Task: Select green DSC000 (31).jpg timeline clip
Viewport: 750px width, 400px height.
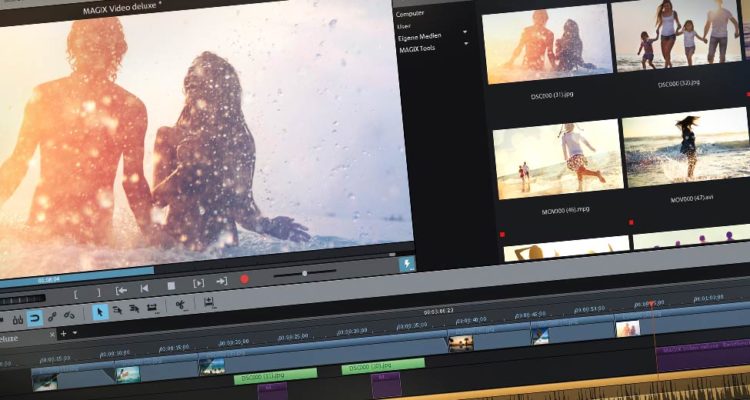Action: pyautogui.click(x=276, y=376)
